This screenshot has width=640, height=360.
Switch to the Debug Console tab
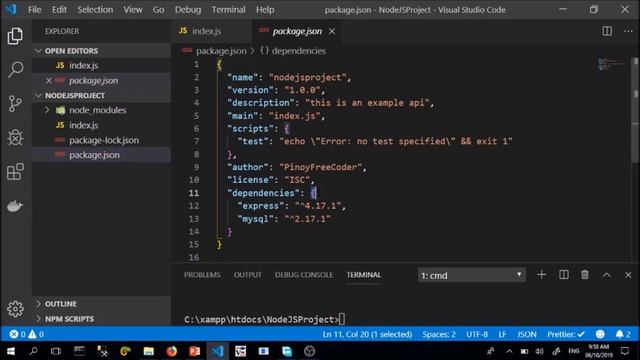[304, 275]
